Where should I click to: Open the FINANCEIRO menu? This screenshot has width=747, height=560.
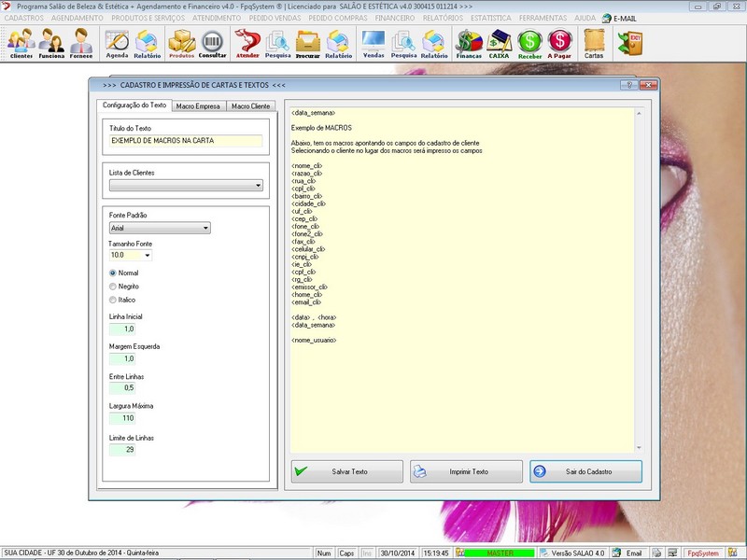pyautogui.click(x=395, y=18)
